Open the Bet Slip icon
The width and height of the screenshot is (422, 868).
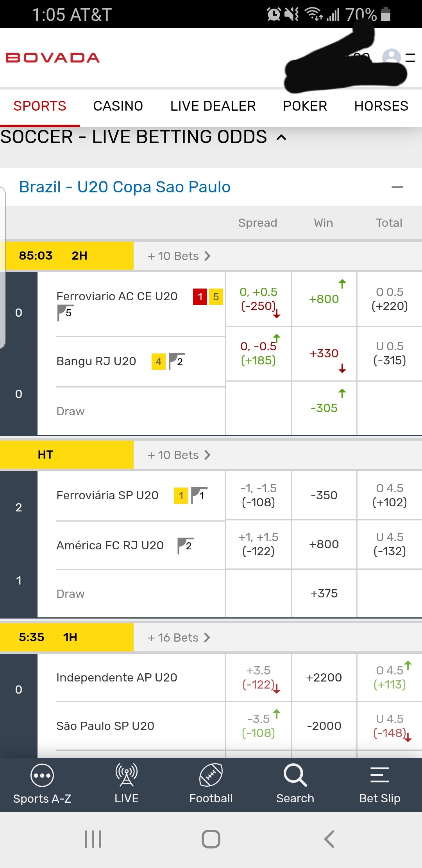379,775
